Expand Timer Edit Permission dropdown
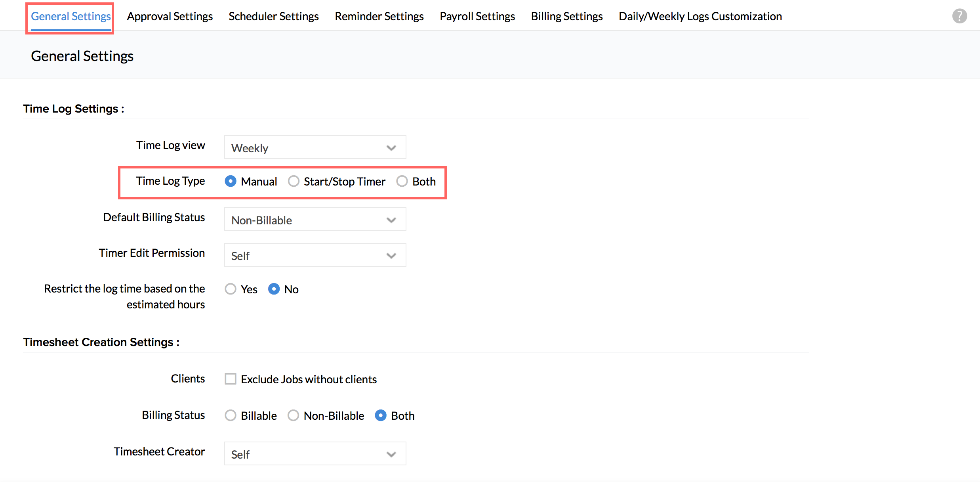Viewport: 980px width, 482px height. [x=315, y=255]
